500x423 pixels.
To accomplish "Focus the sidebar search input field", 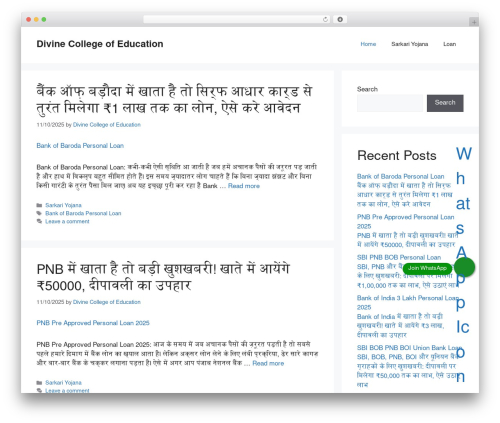I will point(390,103).
